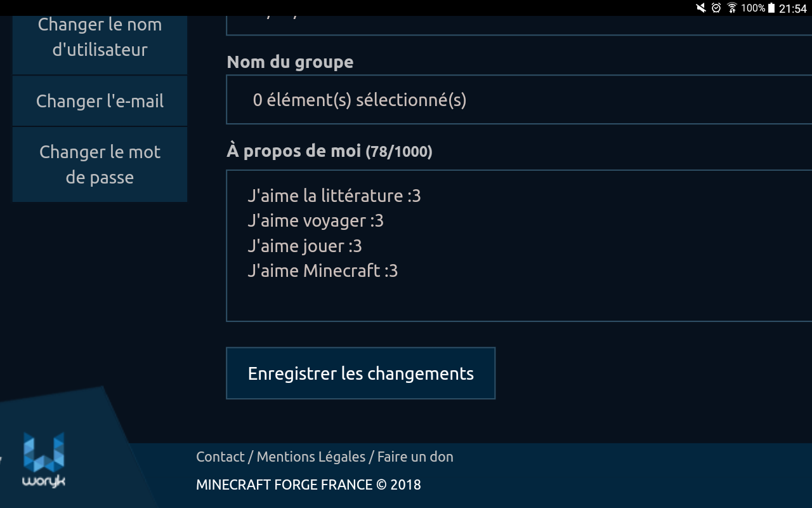Switch to the Changer l'e-mail section
The height and width of the screenshot is (508, 812).
pyautogui.click(x=100, y=100)
